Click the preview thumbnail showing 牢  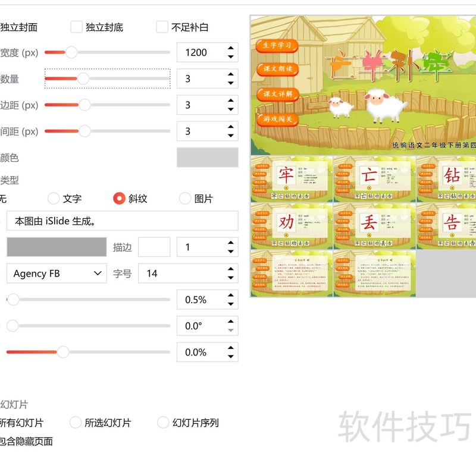point(292,179)
